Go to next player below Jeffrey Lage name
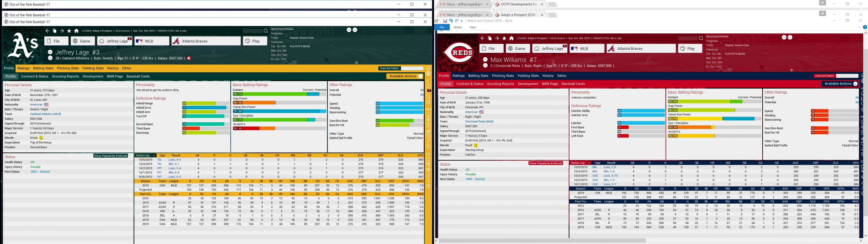This screenshot has width=868, height=244. pos(50,58)
